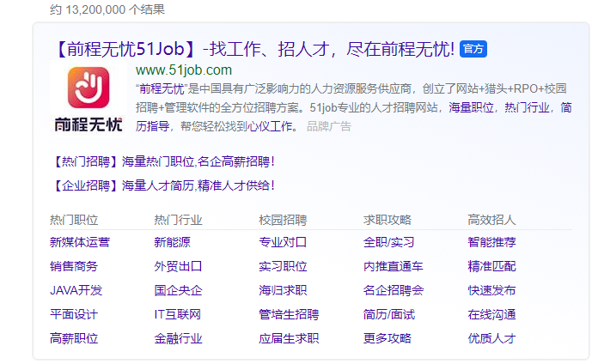
Task: Visit the 全职/实习 link
Action: coord(388,242)
